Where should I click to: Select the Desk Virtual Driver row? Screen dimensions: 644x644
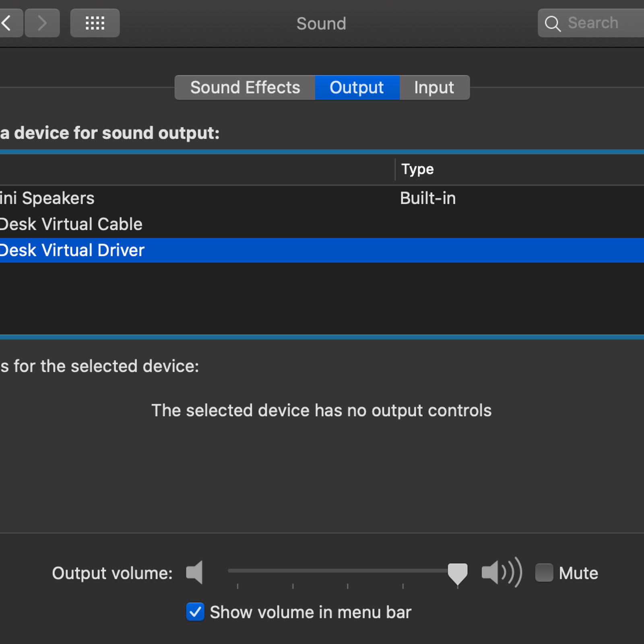point(72,250)
